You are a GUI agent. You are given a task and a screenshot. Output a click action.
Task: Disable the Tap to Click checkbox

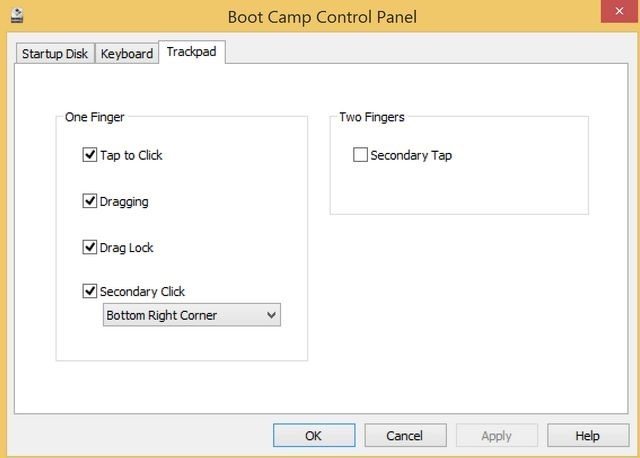90,155
